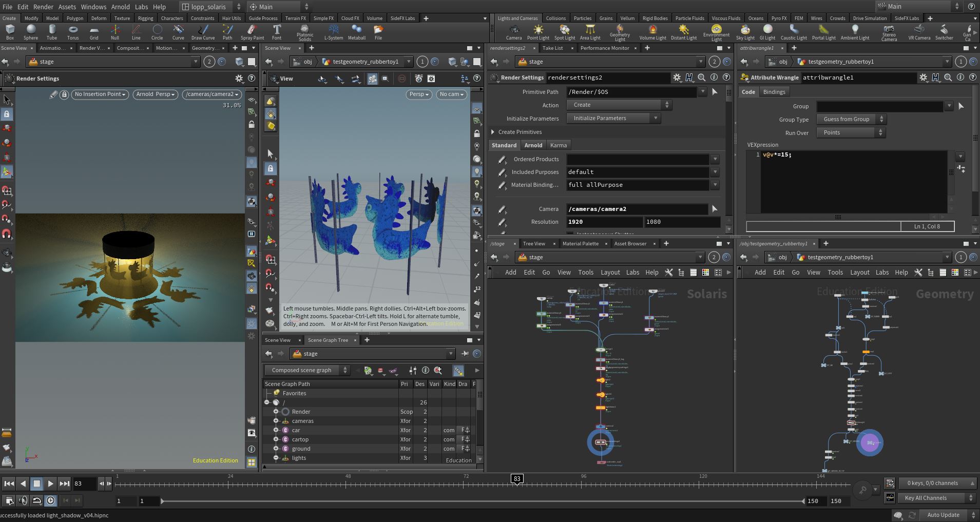Viewport: 980px width, 522px height.
Task: Open the /cameras/camera2 viewport camera menu
Action: pyautogui.click(x=212, y=94)
